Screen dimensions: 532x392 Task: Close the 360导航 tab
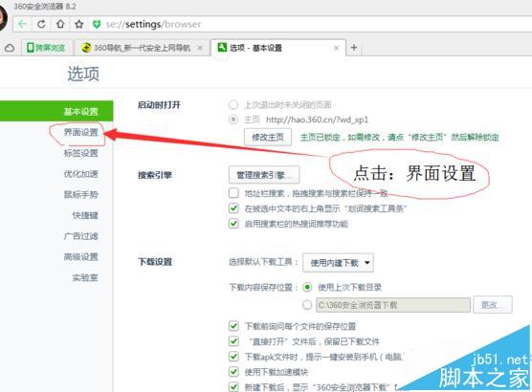[200, 48]
